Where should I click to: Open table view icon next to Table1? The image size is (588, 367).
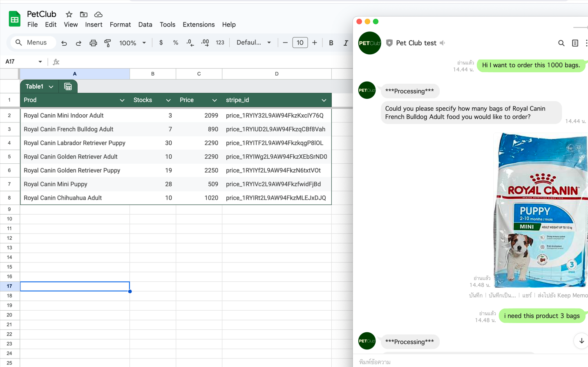68,87
